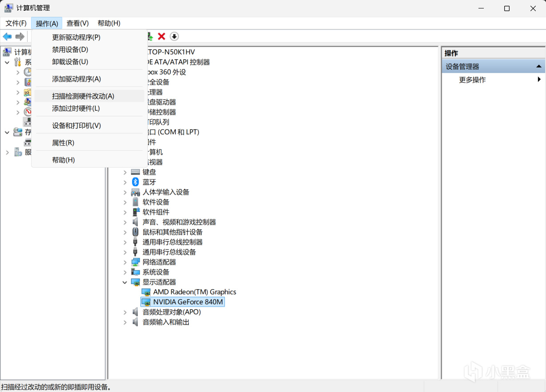This screenshot has width=546, height=392.
Task: Click 更多操作 in the actions pane
Action: (x=472, y=80)
